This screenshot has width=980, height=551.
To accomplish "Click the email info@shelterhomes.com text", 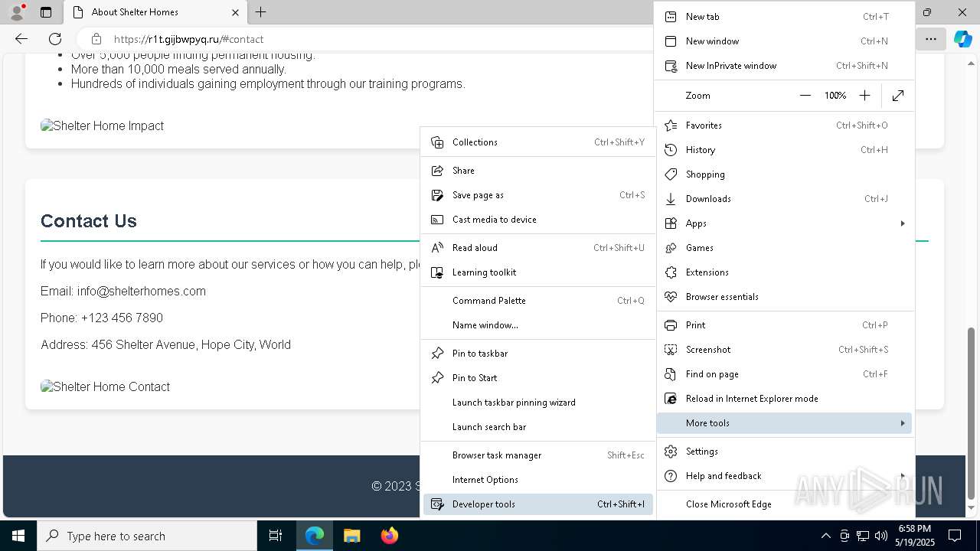I will tap(142, 291).
